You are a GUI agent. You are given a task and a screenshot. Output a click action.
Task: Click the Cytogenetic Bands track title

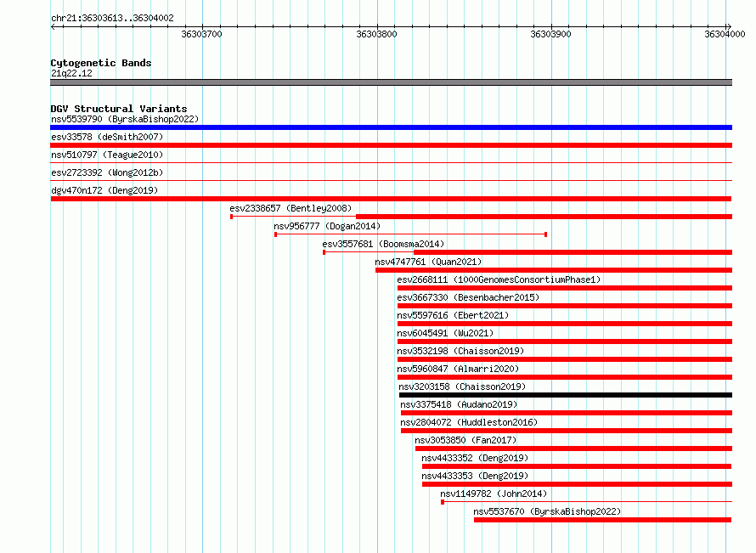click(101, 63)
